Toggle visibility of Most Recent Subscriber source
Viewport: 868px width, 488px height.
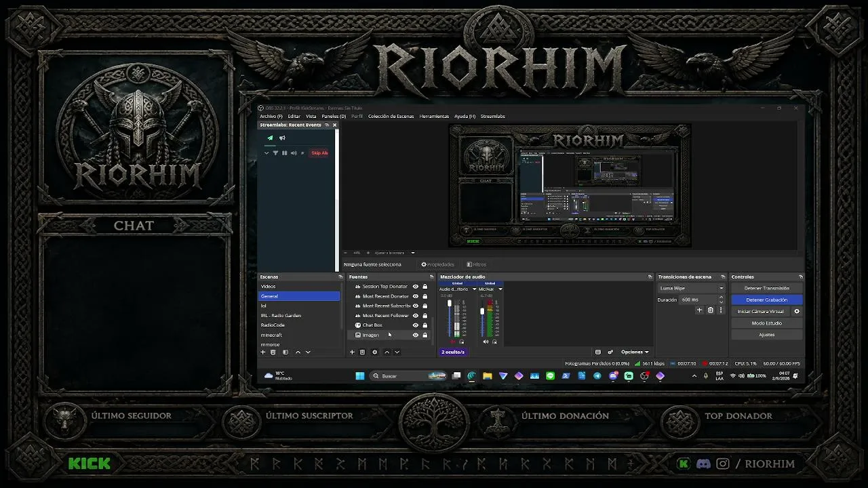(x=416, y=306)
